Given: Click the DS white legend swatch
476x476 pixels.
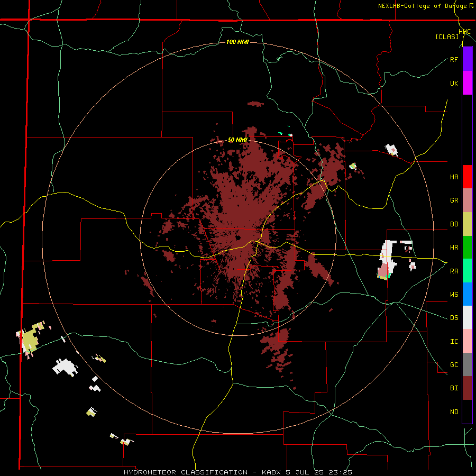Looking at the screenshot, I should point(467,317).
